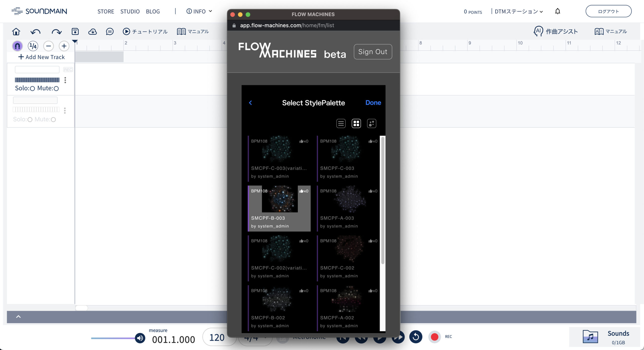Click the red record button

tap(434, 337)
